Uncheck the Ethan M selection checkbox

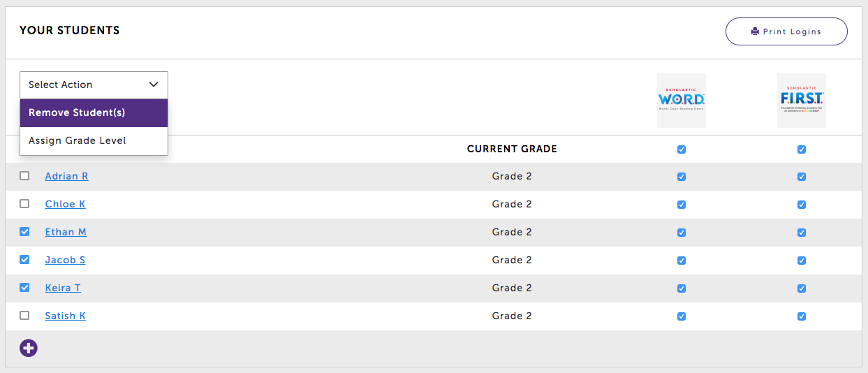[x=24, y=232]
